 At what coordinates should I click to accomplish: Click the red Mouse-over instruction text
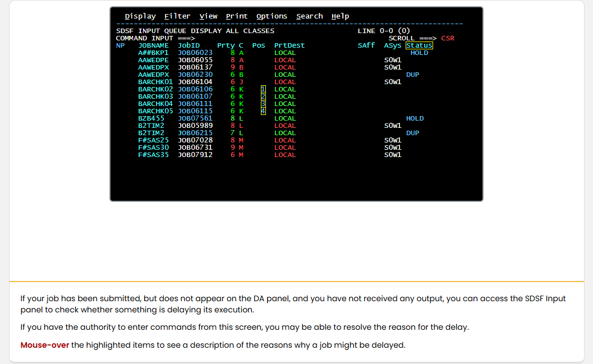pos(45,345)
